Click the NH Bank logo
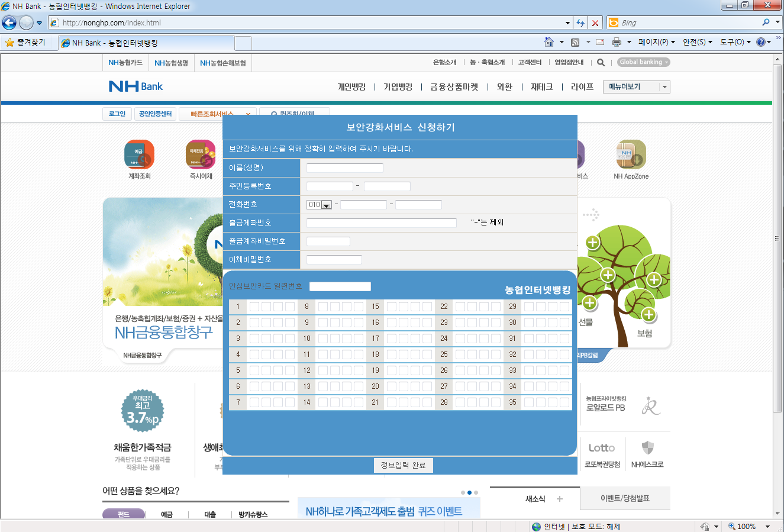The width and height of the screenshot is (784, 532). click(x=135, y=86)
